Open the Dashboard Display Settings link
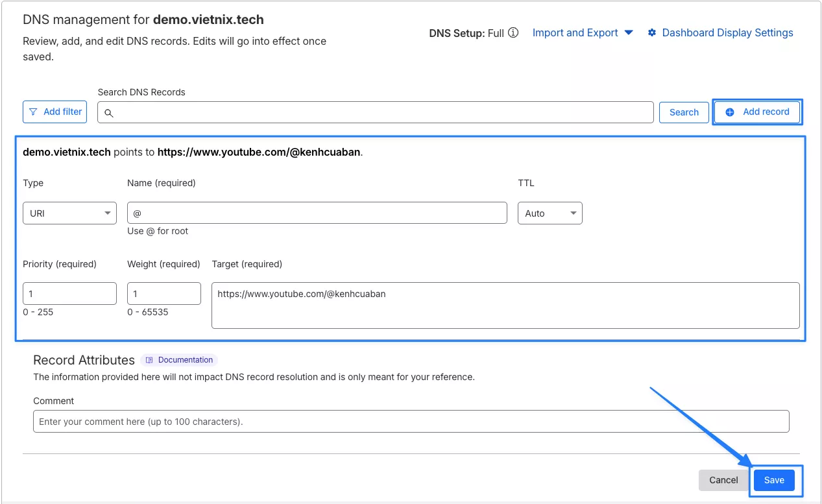The height and width of the screenshot is (504, 822). pyautogui.click(x=727, y=32)
